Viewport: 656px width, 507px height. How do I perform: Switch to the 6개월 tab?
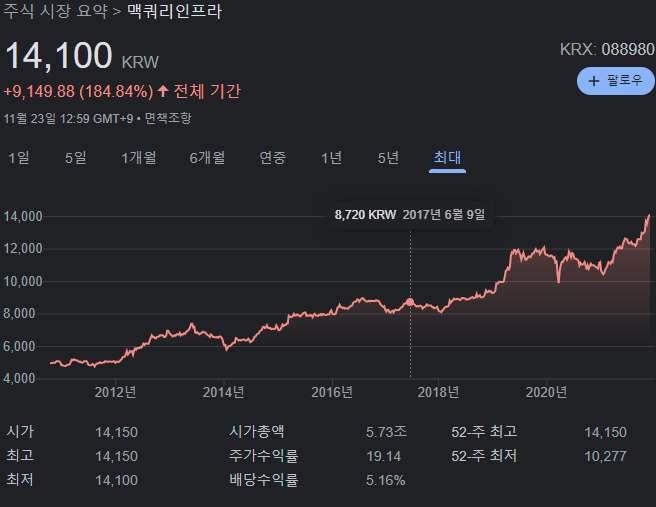(x=207, y=158)
